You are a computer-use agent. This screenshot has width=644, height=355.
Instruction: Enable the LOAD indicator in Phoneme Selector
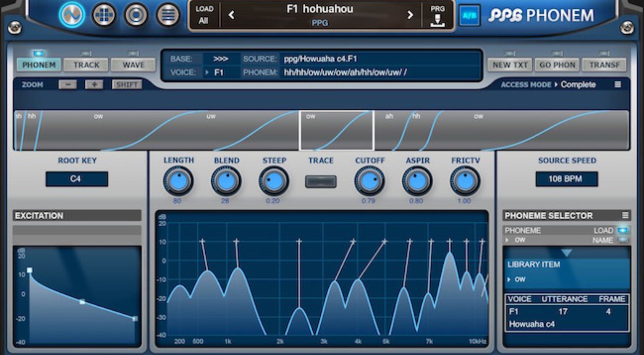(622, 230)
